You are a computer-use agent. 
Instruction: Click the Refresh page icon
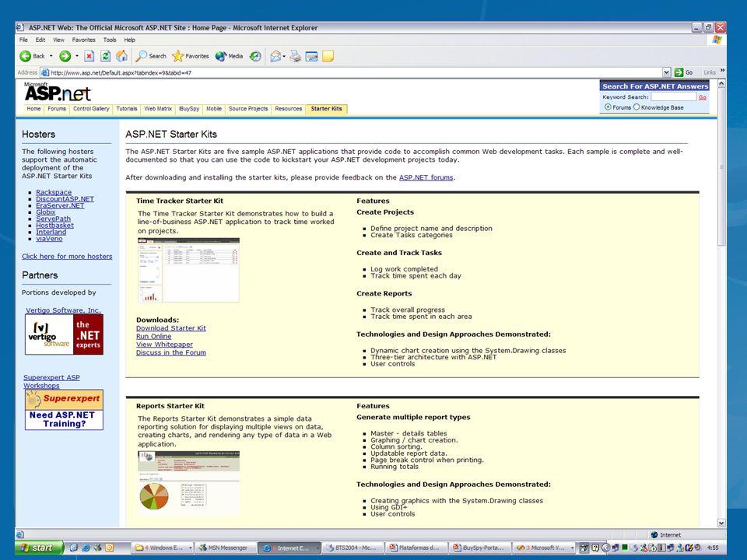[105, 56]
